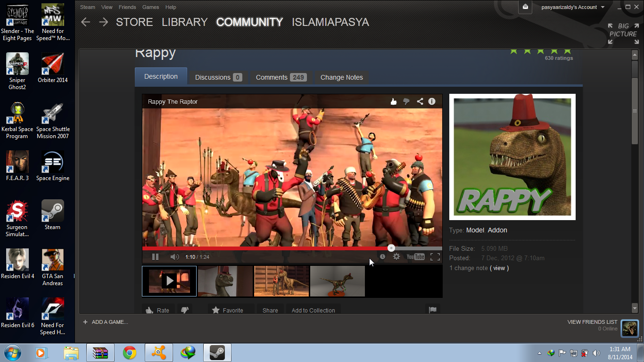644x362 pixels.
Task: Click the Watch Later clock icon
Action: [x=382, y=257]
